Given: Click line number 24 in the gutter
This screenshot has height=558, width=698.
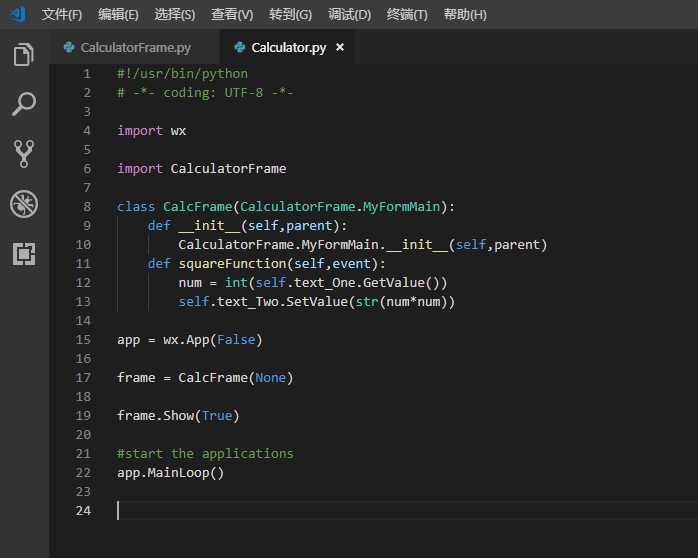Looking at the screenshot, I should tap(83, 510).
